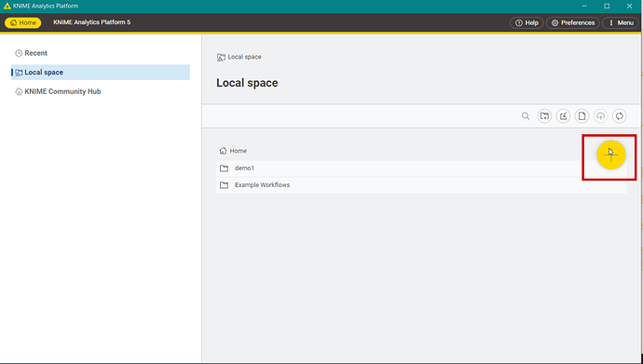Image resolution: width=643 pixels, height=364 pixels.
Task: Click the search magnifier icon
Action: pos(526,115)
